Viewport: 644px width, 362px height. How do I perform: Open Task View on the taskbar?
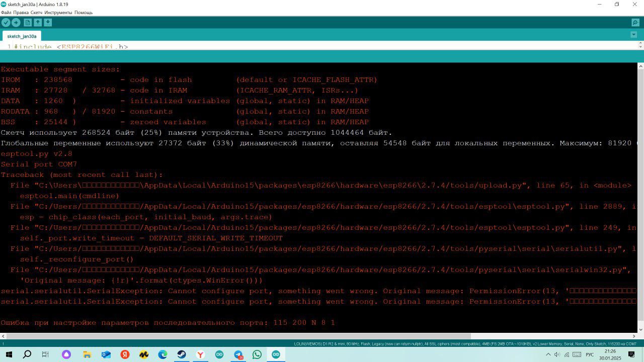pos(45,354)
